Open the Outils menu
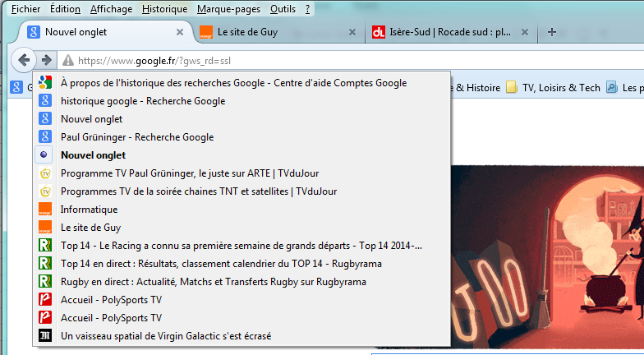644x355 pixels. (x=282, y=9)
